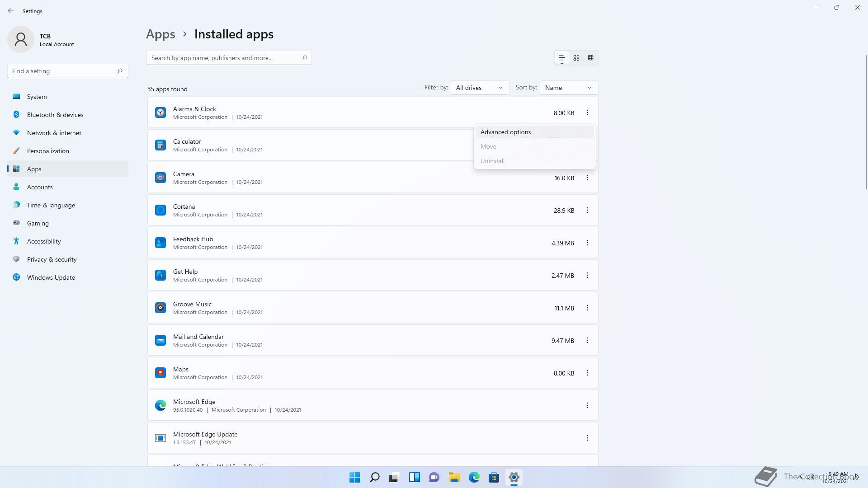
Task: Open File Explorer from taskbar
Action: click(x=454, y=477)
